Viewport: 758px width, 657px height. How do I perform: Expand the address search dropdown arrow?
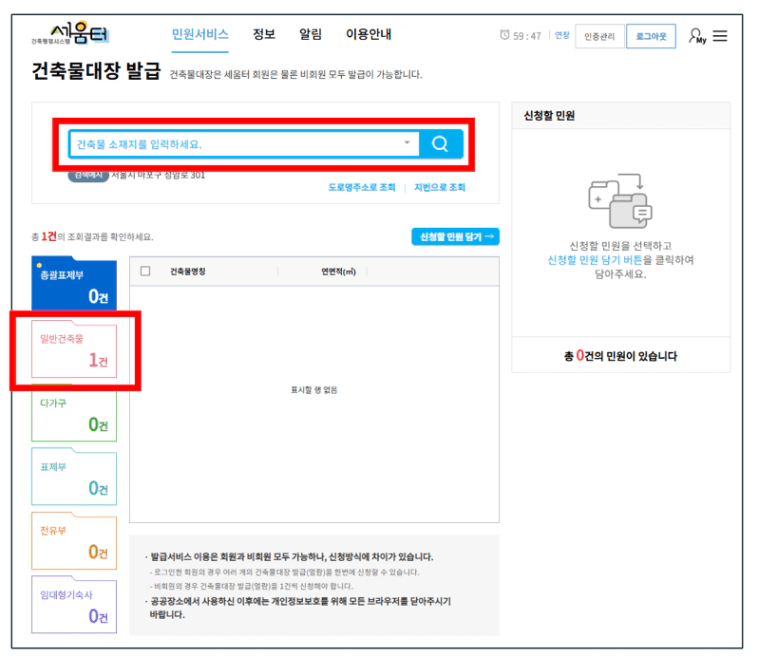(407, 144)
